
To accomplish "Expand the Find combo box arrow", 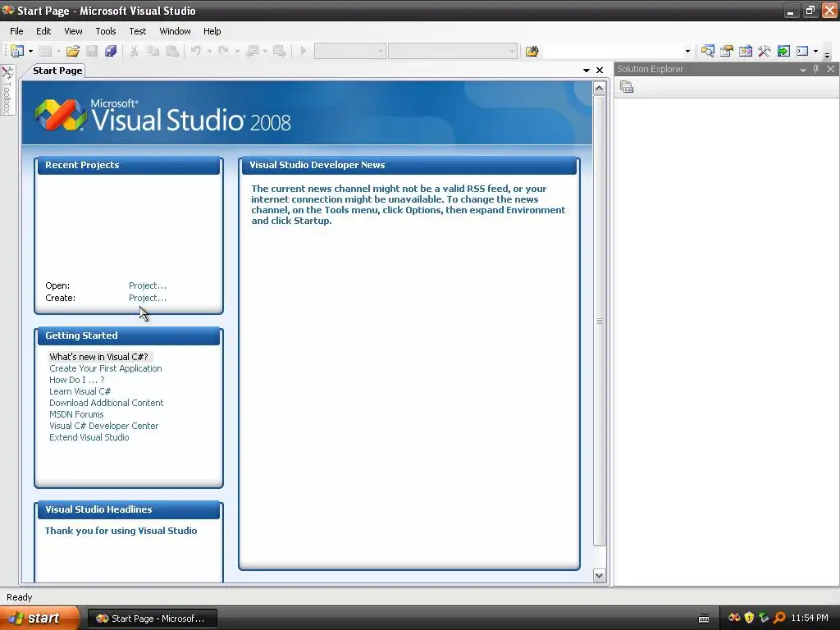I will tap(687, 51).
